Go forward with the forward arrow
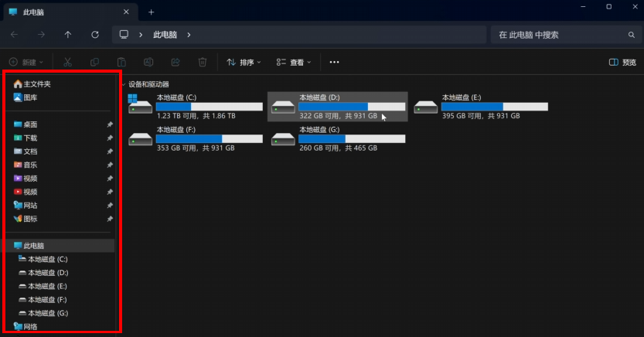644x337 pixels. (x=41, y=35)
